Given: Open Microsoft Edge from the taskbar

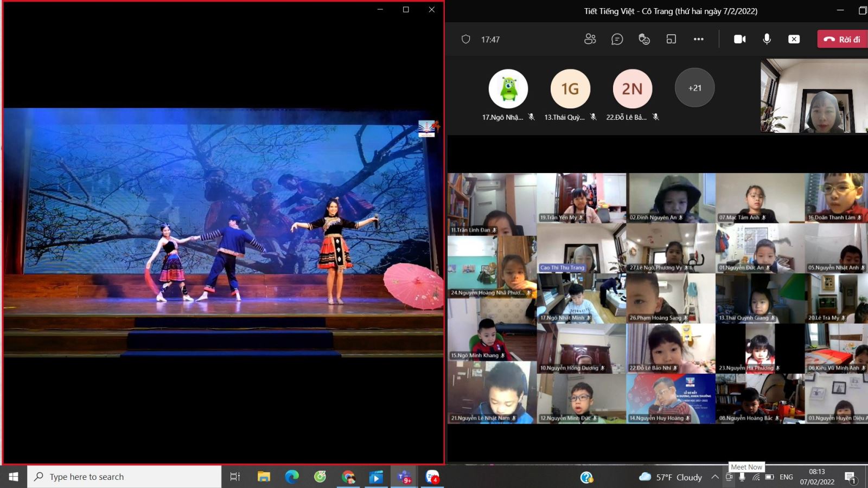Looking at the screenshot, I should pyautogui.click(x=292, y=477).
